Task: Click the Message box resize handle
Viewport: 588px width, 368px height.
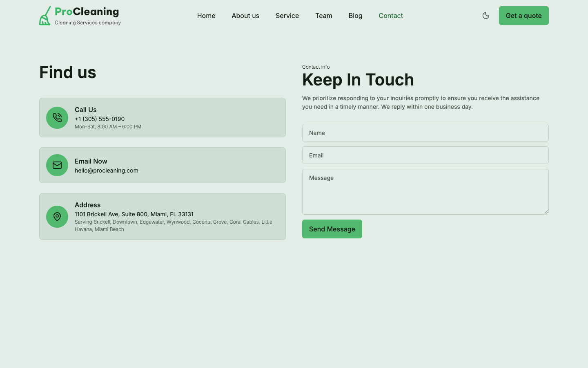Action: [546, 212]
